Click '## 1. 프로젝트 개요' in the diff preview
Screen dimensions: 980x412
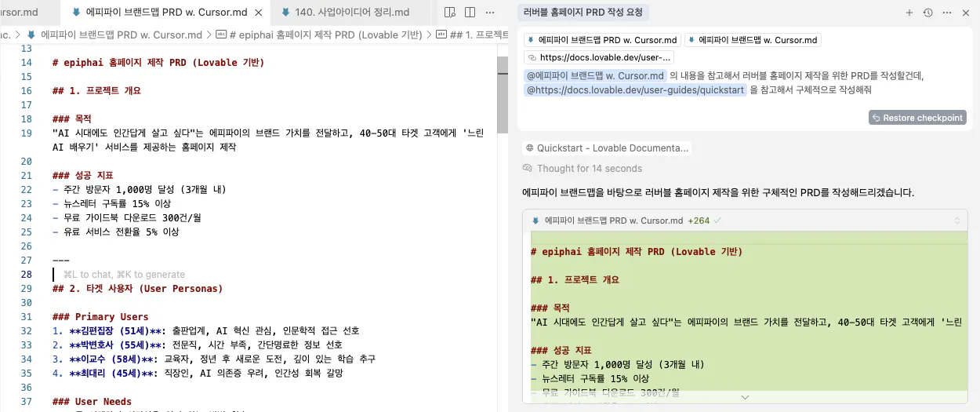(575, 280)
